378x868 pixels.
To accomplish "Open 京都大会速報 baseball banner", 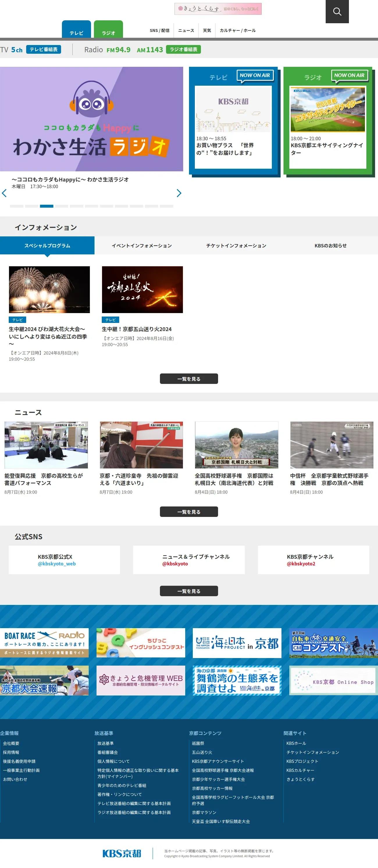I will click(x=44, y=680).
